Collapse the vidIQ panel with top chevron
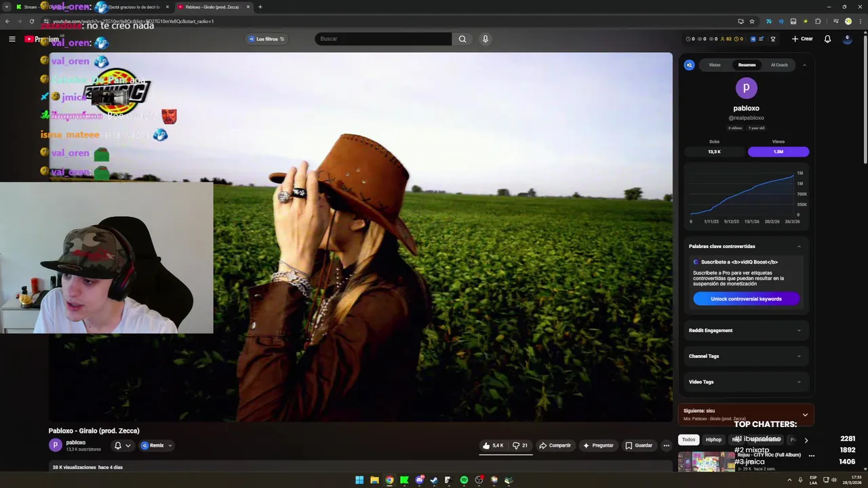This screenshot has width=868, height=488. (x=804, y=65)
